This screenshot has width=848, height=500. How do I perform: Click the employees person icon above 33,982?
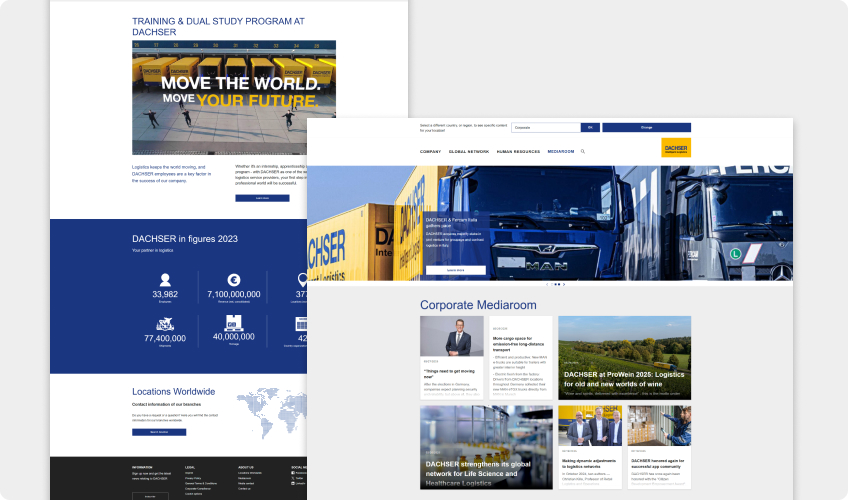point(165,281)
